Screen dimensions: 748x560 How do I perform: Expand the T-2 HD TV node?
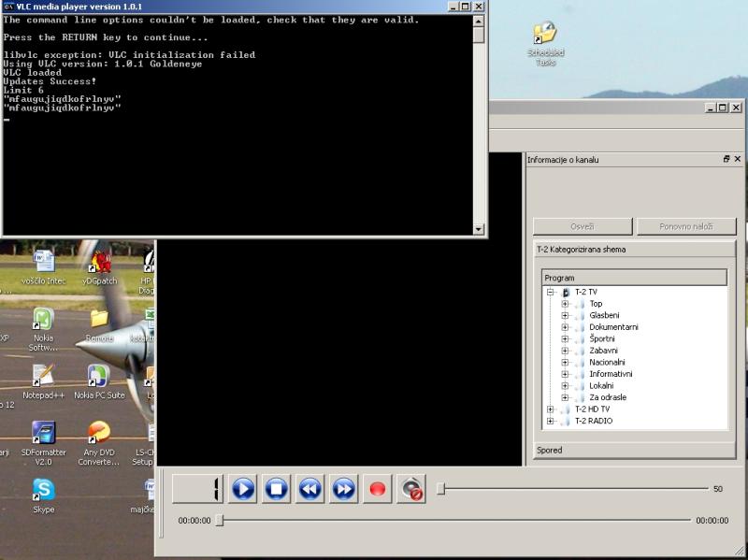click(551, 409)
